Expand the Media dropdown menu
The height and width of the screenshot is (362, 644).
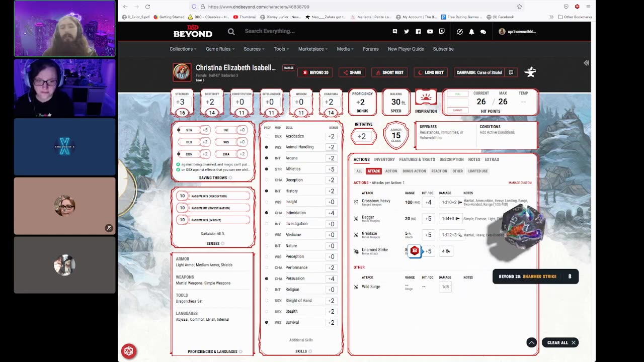[x=345, y=49]
